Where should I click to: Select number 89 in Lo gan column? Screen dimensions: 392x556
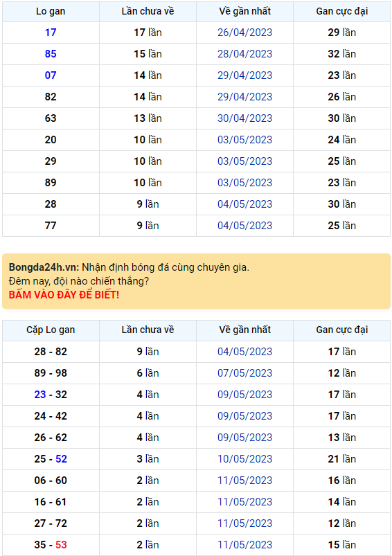point(51,183)
